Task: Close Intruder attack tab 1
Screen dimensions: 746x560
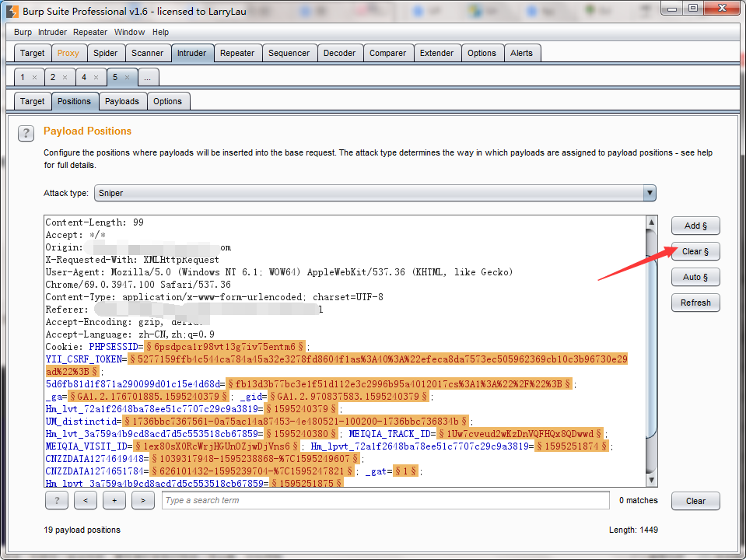Action: (x=35, y=77)
